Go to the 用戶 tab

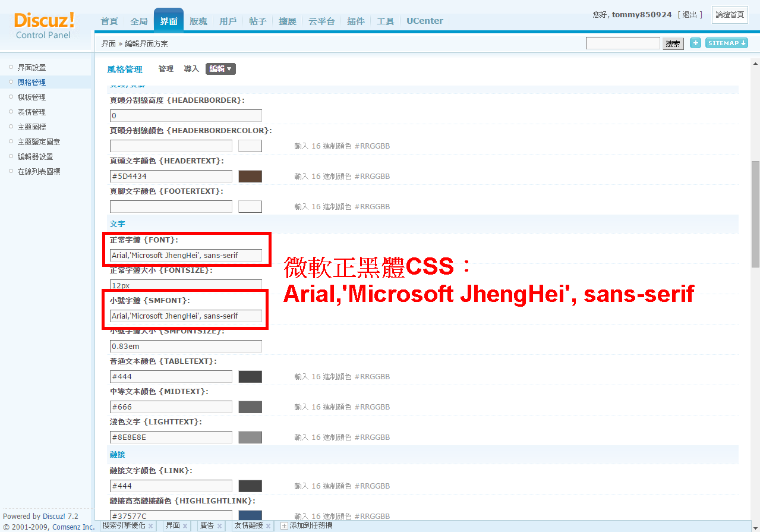point(228,21)
